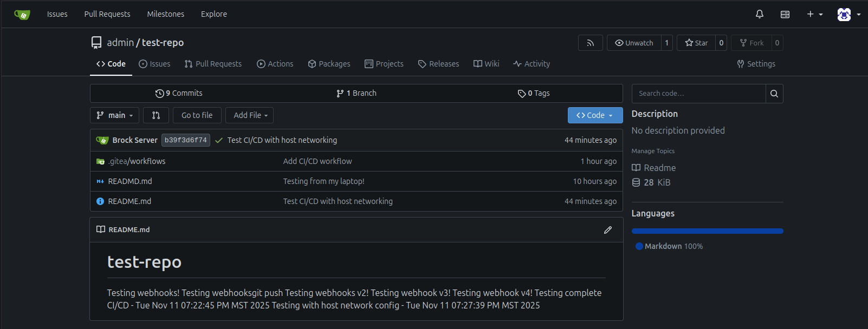Click the Gitea logo home icon

tap(22, 14)
